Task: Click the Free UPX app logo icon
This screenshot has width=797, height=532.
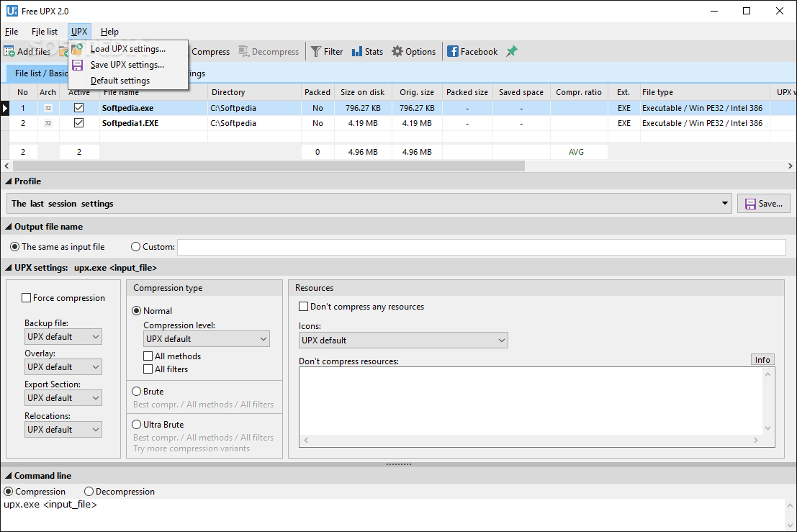Action: [12, 11]
